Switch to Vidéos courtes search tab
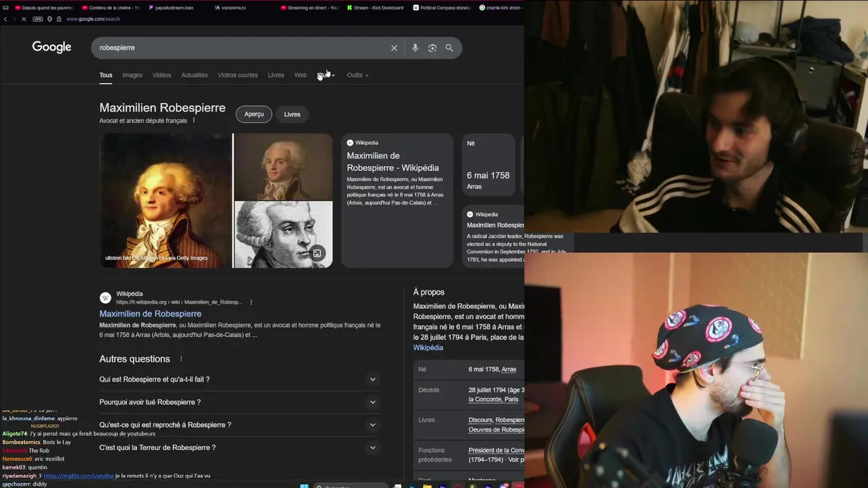 (237, 75)
